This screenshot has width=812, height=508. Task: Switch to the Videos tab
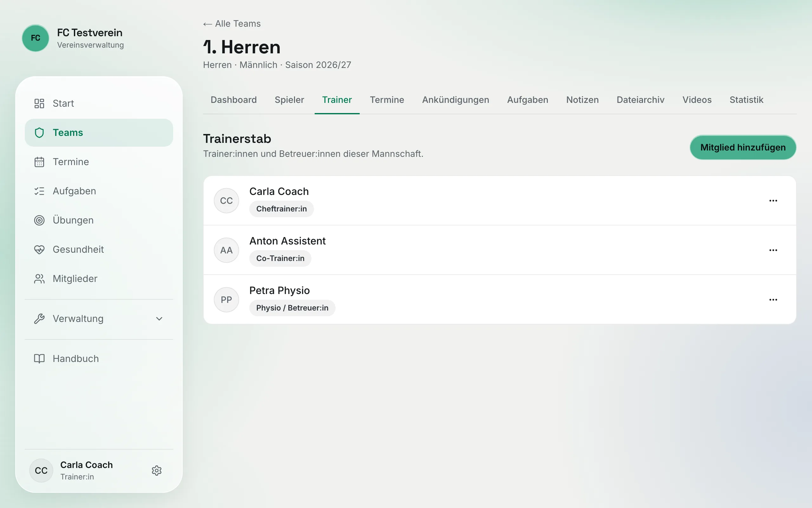[697, 100]
